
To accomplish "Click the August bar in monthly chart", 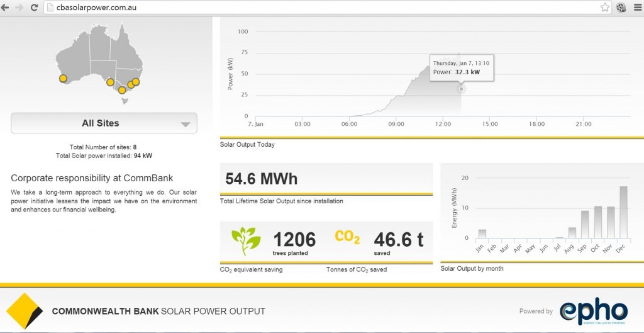I will (572, 233).
